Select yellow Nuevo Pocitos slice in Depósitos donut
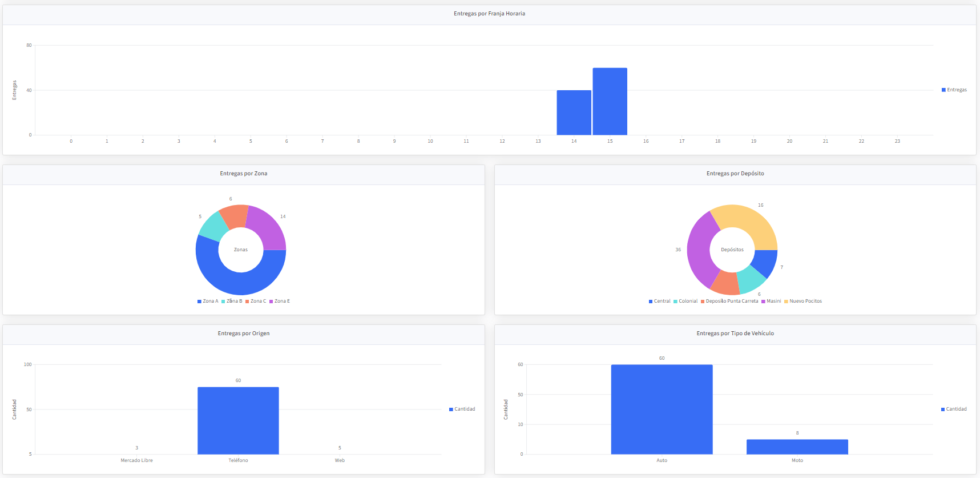 [749, 220]
